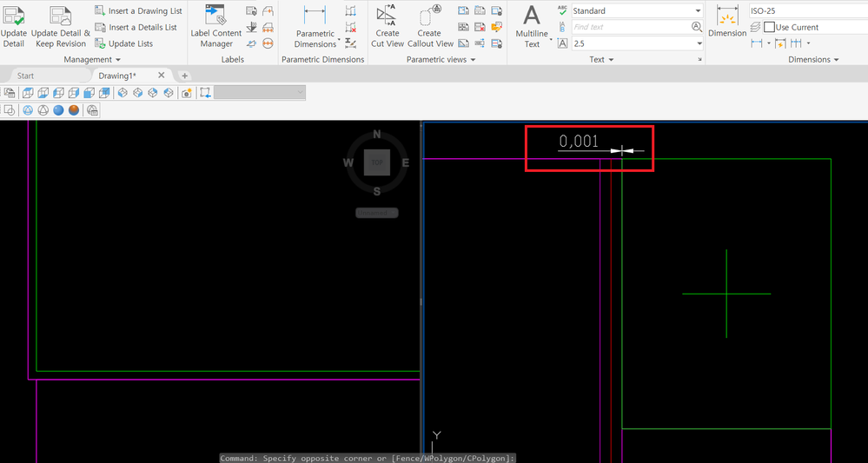The width and height of the screenshot is (868, 463).
Task: Click the continue dimension icon
Action: pyautogui.click(x=796, y=43)
